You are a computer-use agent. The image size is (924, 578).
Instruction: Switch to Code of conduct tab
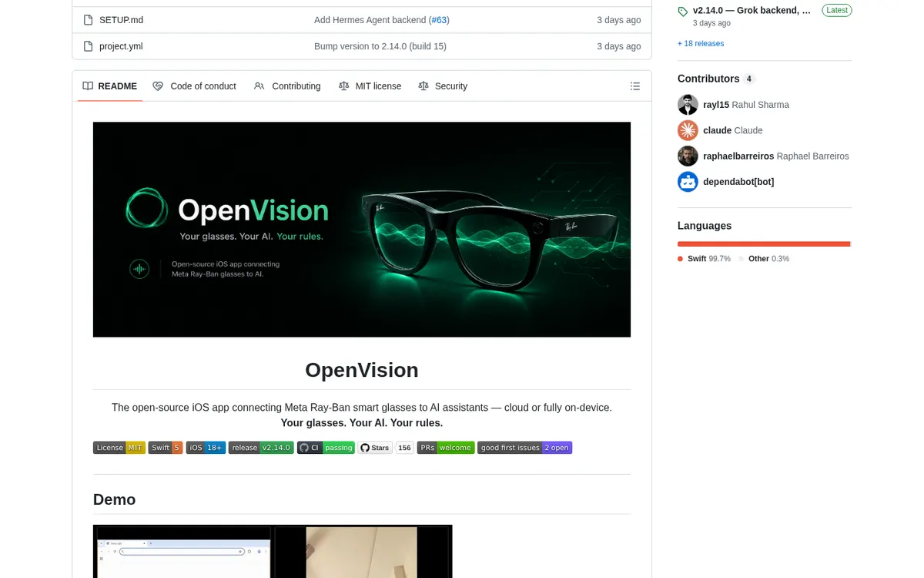[x=194, y=86]
